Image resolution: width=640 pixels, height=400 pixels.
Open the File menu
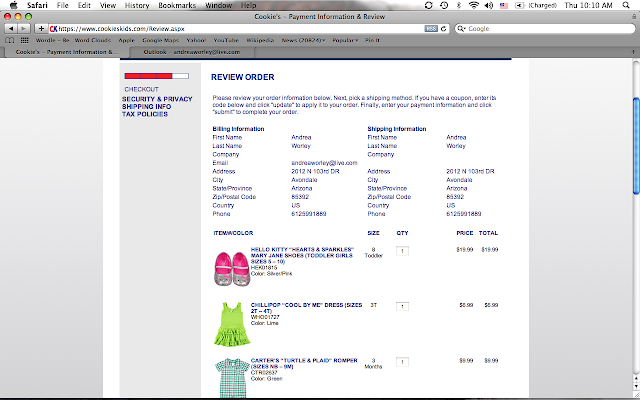62,5
